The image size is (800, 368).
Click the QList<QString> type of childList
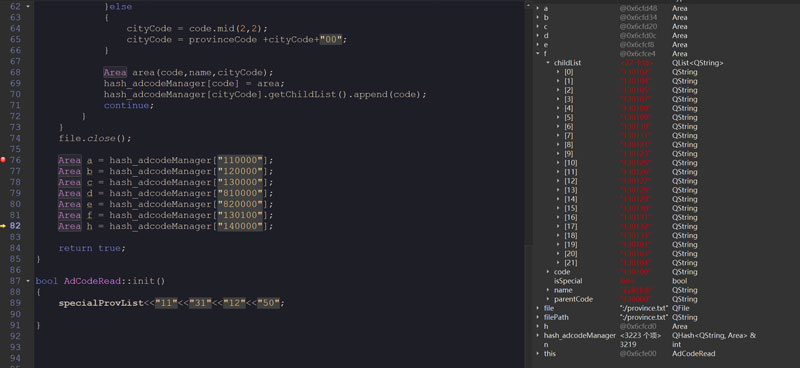click(697, 63)
